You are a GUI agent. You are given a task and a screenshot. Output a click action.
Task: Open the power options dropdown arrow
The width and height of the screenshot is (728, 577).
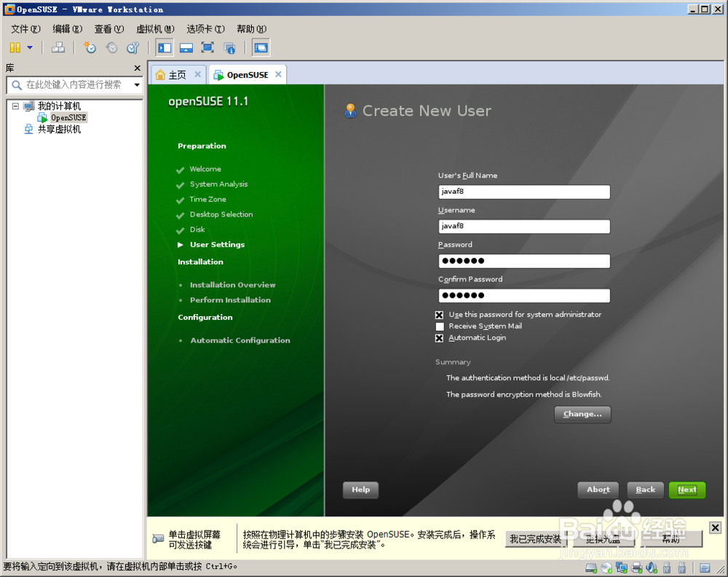[x=30, y=47]
